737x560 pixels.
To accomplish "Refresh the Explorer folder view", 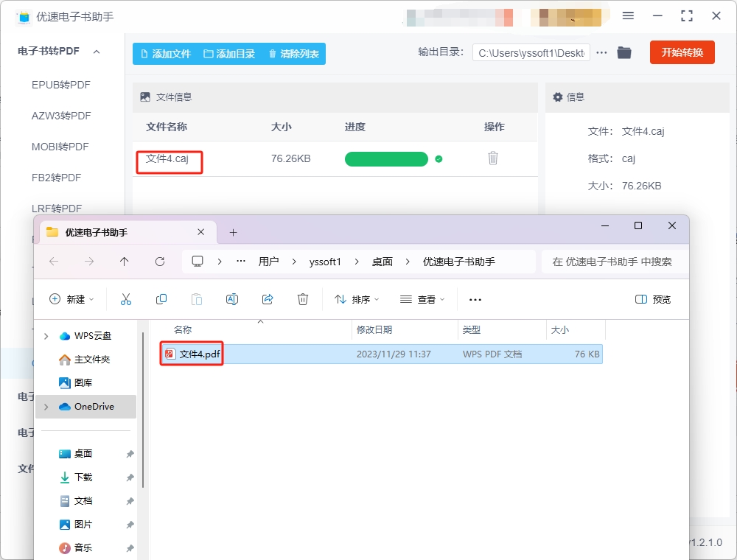I will [160, 261].
